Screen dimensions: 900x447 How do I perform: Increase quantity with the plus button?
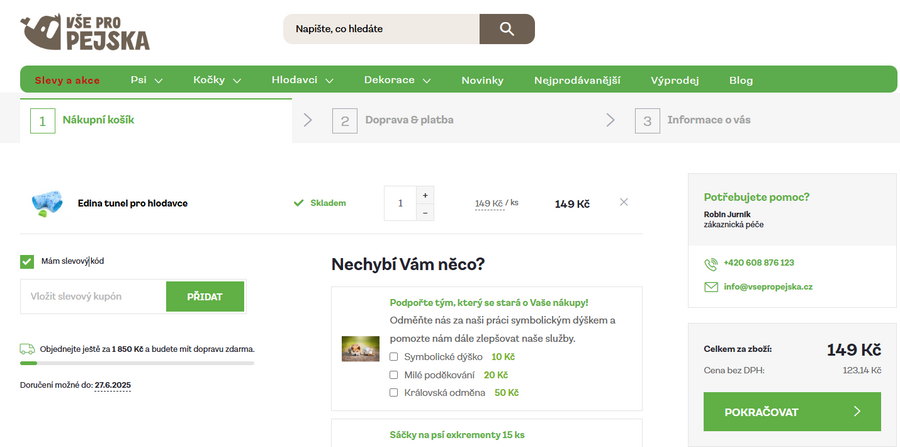click(425, 194)
